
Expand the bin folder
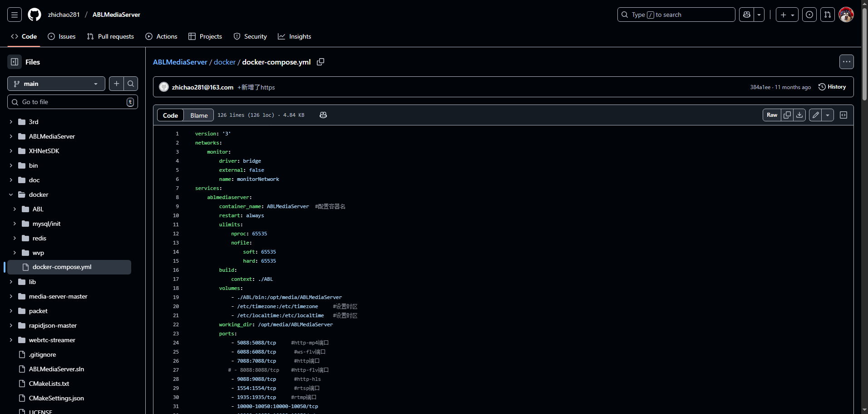coord(11,165)
